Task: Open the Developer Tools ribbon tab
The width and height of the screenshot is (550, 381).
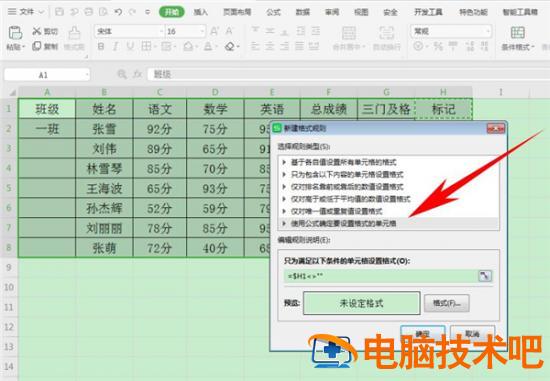Action: [428, 12]
